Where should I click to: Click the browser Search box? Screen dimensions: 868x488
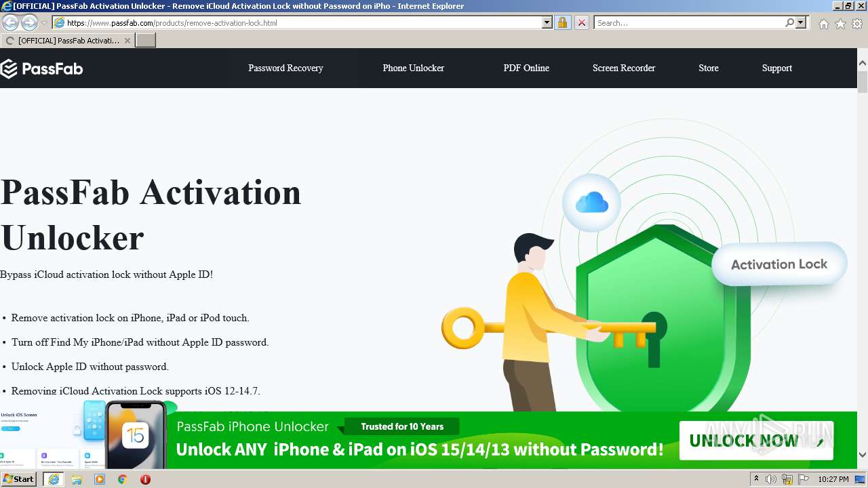(x=690, y=23)
